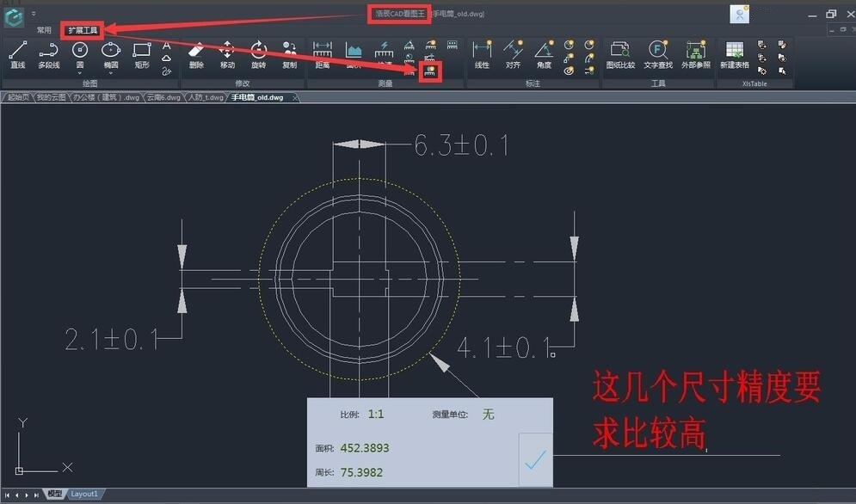Open the 距离 distance measurement tool
The image size is (856, 504).
click(x=322, y=53)
